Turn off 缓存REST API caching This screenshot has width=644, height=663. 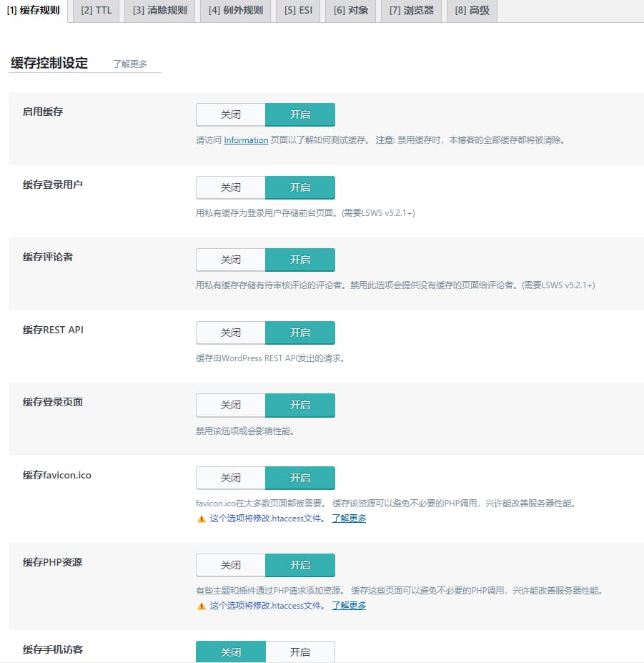pyautogui.click(x=230, y=333)
